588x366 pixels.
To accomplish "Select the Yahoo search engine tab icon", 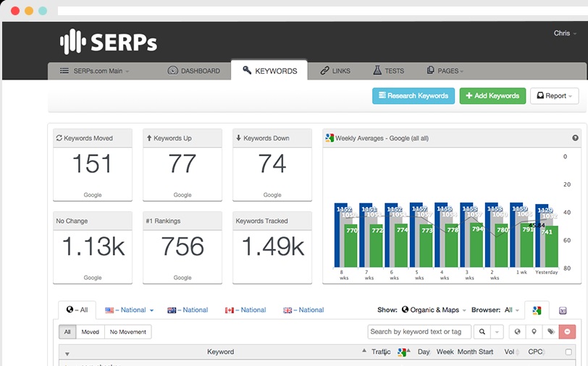I will (x=563, y=310).
